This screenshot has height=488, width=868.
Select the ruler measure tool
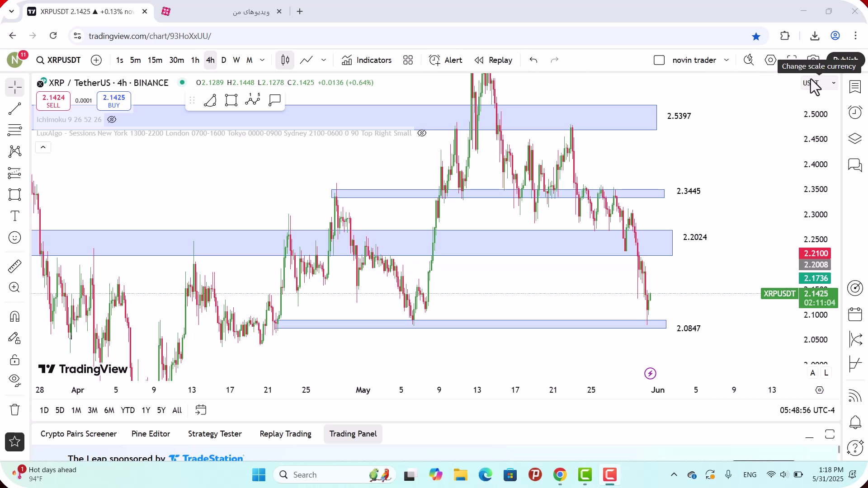click(15, 266)
